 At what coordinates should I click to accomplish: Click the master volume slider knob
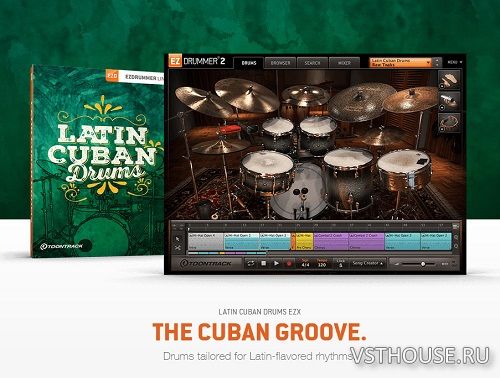click(423, 264)
